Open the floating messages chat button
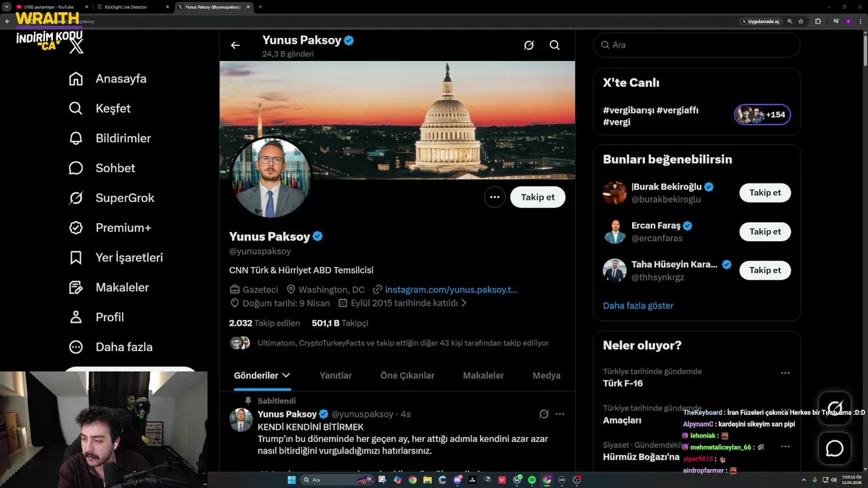Image resolution: width=868 pixels, height=488 pixels. pyautogui.click(x=835, y=449)
